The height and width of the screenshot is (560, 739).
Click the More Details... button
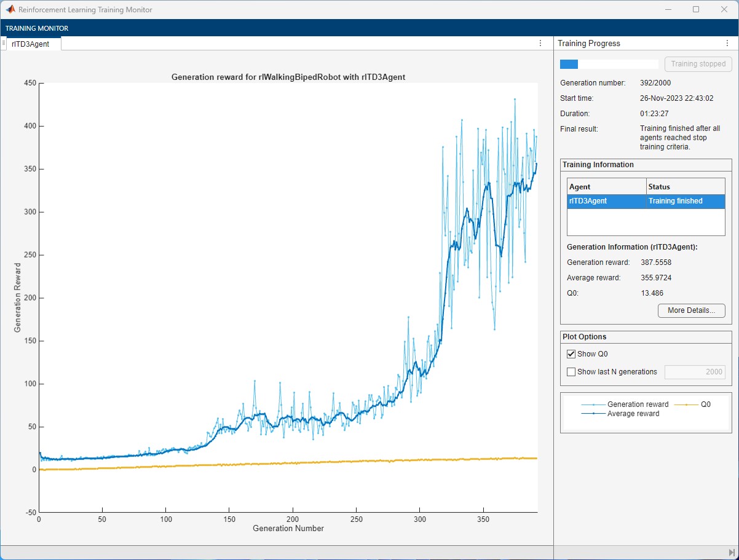(691, 310)
